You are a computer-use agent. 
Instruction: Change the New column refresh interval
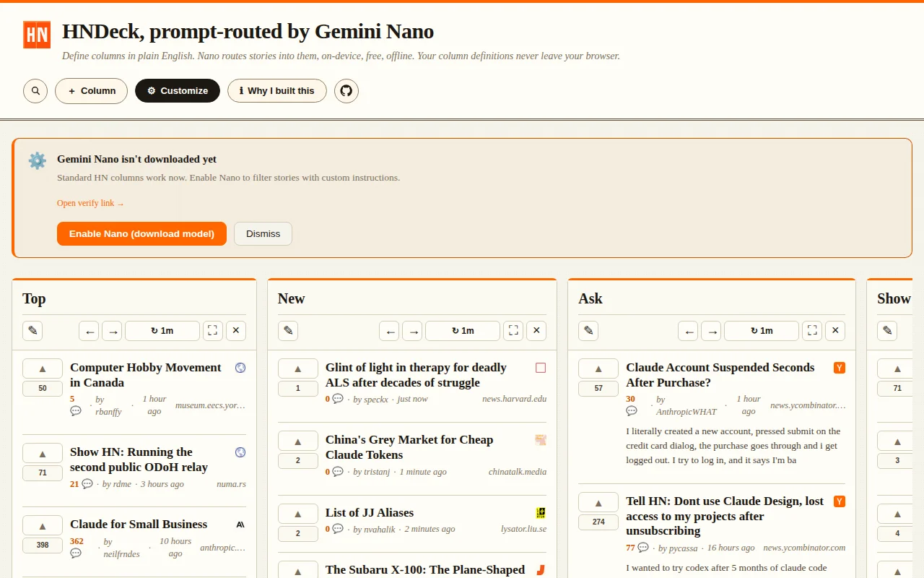(x=463, y=331)
